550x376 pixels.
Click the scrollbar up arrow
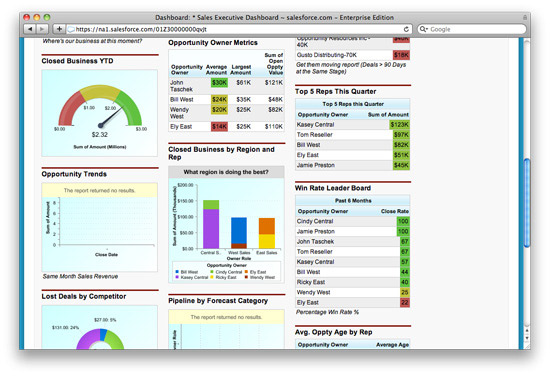[x=526, y=331]
